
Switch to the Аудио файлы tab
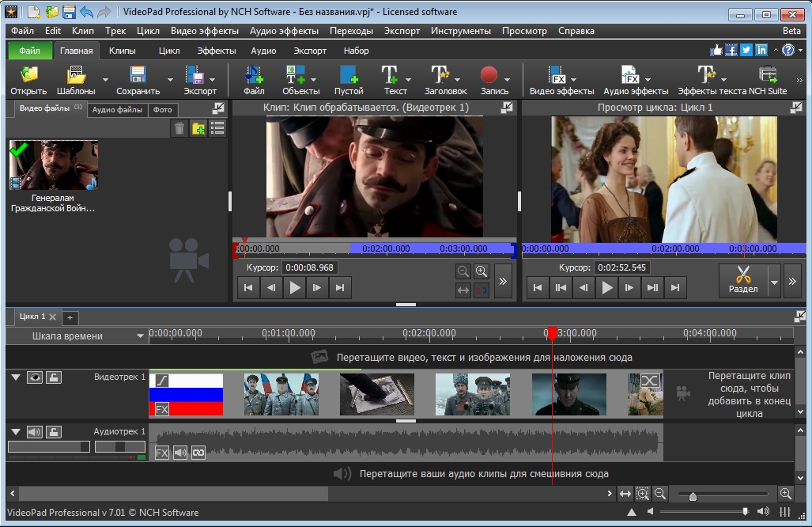118,110
